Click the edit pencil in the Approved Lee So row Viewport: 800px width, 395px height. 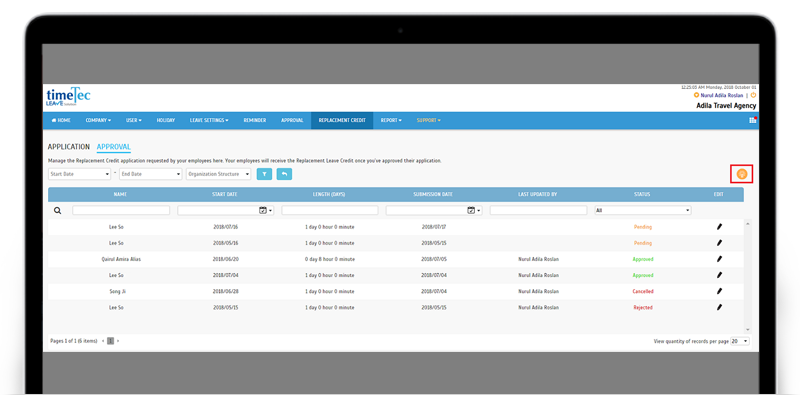click(719, 275)
